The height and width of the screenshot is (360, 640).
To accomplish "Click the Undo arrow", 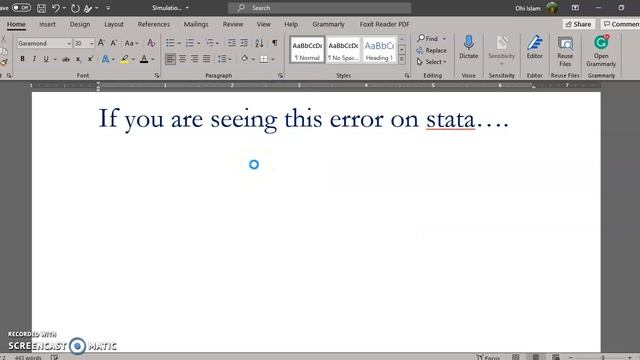I will pos(56,8).
